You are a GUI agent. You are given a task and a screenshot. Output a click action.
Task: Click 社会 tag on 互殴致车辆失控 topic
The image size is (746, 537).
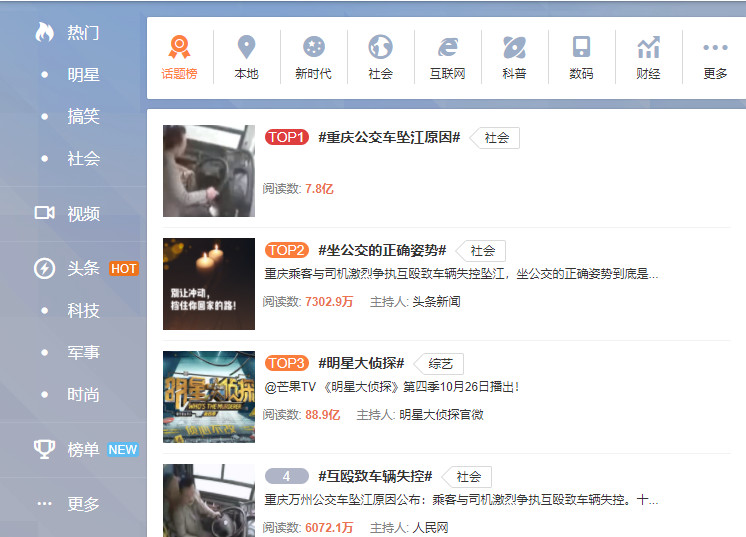pyautogui.click(x=467, y=477)
